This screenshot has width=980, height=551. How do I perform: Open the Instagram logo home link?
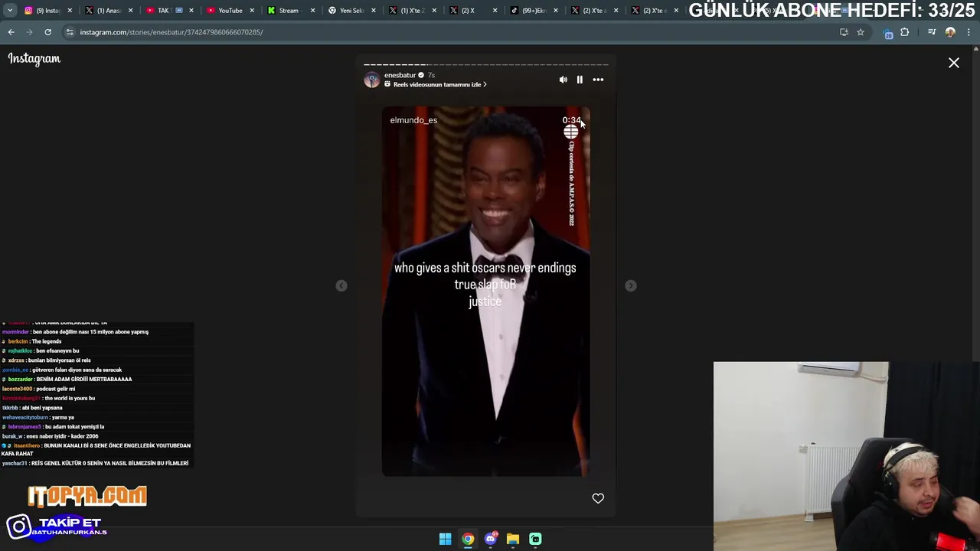(34, 59)
